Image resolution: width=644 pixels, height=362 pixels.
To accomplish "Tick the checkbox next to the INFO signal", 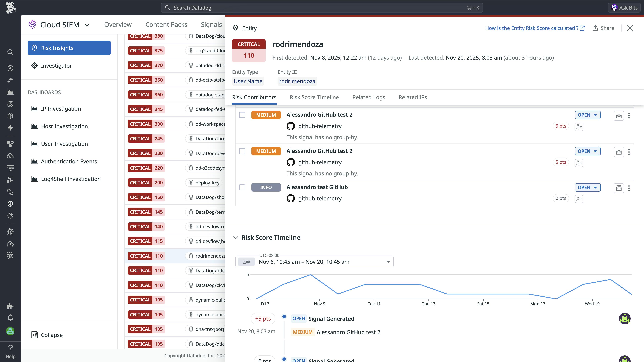I will 242,187.
